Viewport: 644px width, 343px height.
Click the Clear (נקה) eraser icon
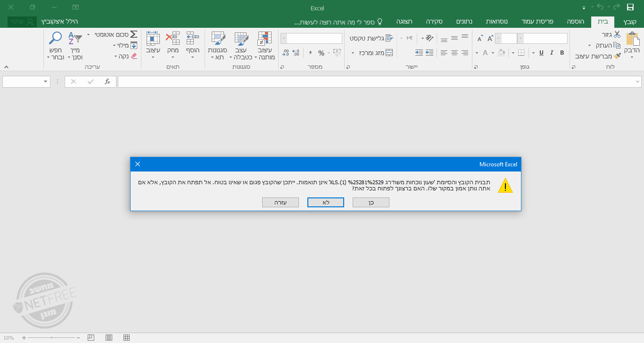(133, 56)
